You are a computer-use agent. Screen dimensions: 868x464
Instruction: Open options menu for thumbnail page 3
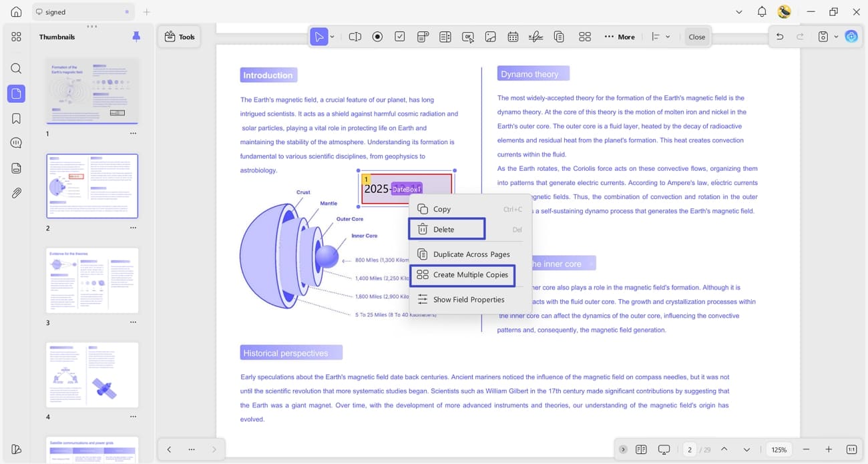tap(133, 322)
